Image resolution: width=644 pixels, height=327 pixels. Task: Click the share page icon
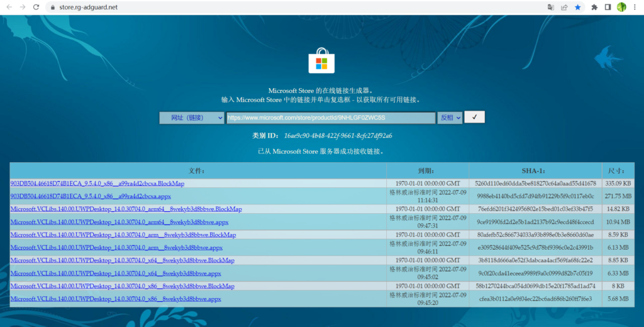(564, 7)
